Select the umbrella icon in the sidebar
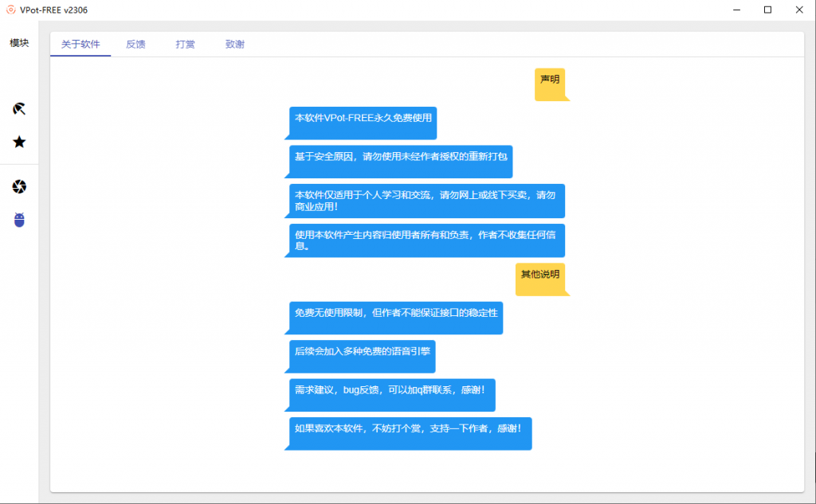Screen dimensions: 816x504 point(18,108)
